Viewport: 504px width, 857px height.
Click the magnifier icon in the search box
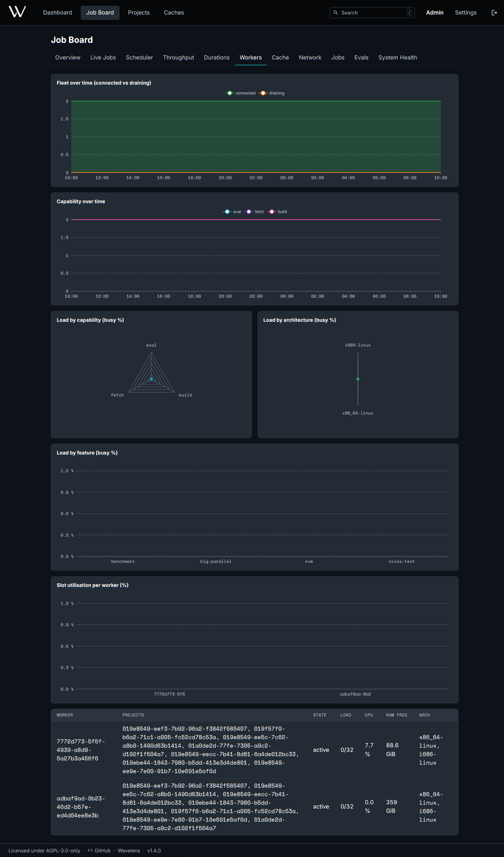point(336,13)
